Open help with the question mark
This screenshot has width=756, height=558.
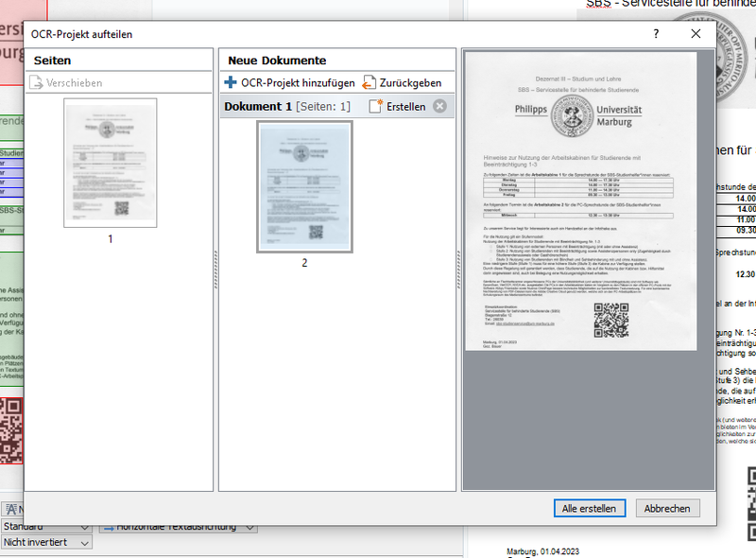[x=656, y=34]
